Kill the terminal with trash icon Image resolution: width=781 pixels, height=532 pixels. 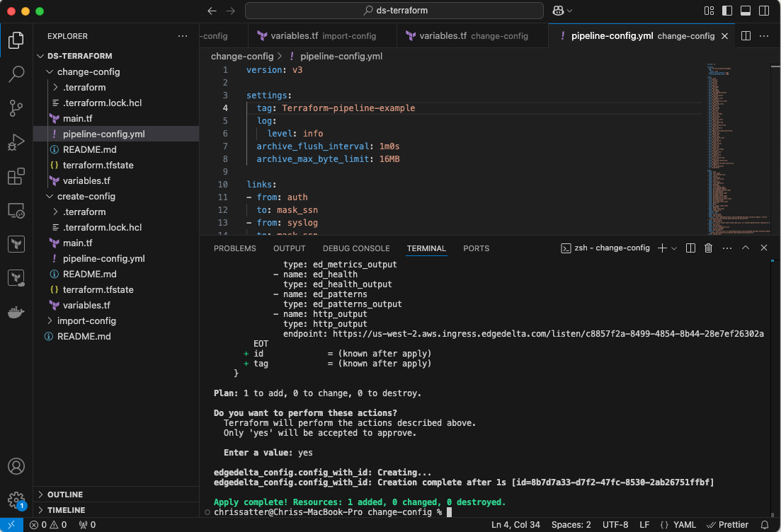pyautogui.click(x=709, y=248)
